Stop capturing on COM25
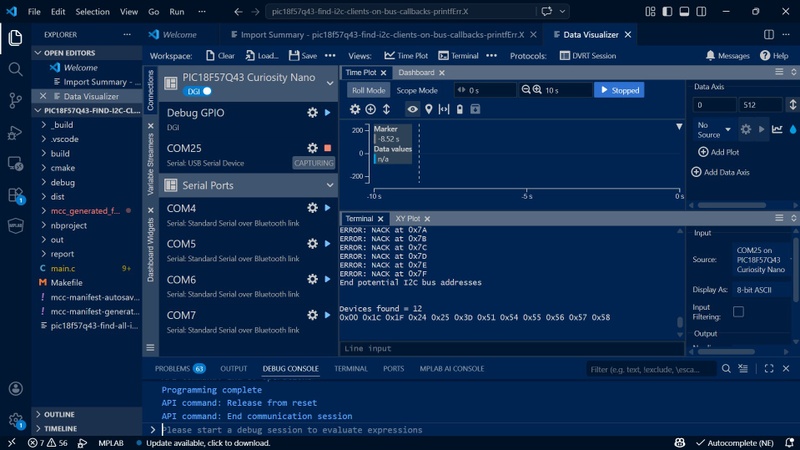 [328, 148]
